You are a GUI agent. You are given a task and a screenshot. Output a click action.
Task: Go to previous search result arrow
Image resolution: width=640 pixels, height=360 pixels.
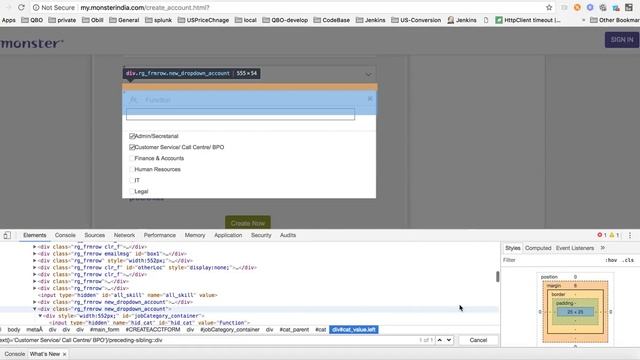(x=440, y=340)
